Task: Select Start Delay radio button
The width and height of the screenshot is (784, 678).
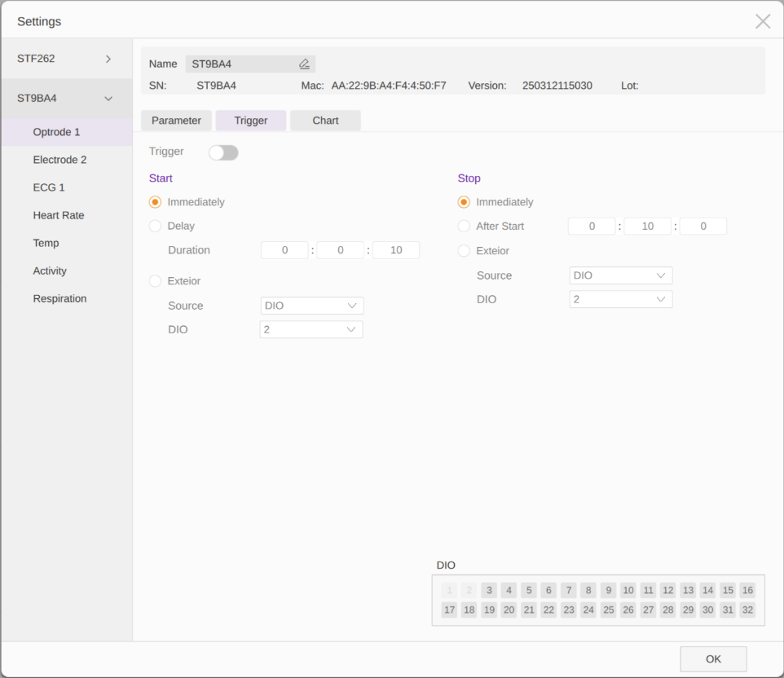Action: click(x=155, y=226)
